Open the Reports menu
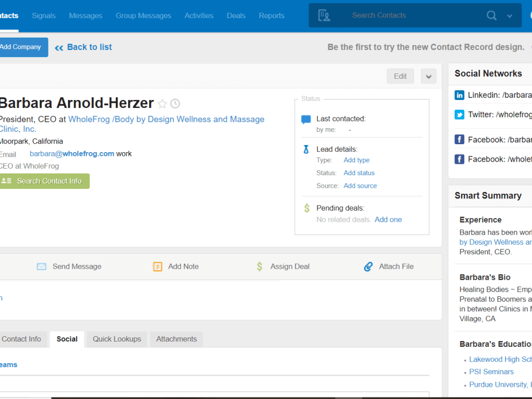 (271, 15)
